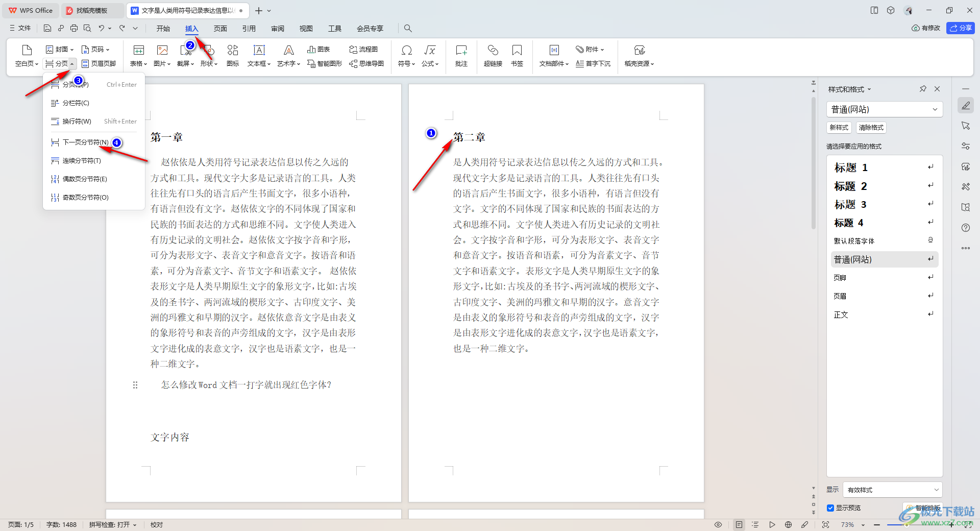Click the Save icon in quick toolbar

(47, 28)
